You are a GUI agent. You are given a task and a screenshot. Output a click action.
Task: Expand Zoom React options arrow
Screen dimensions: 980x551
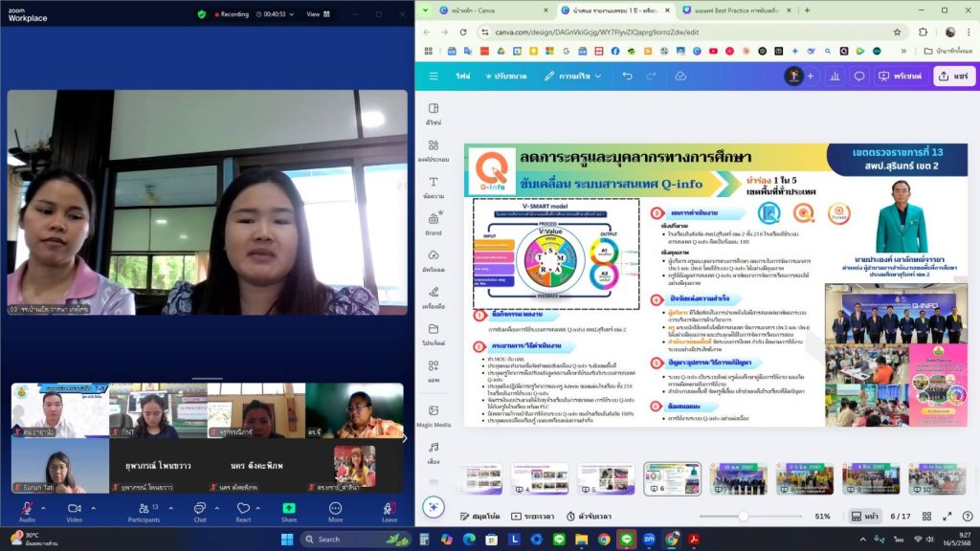pyautogui.click(x=258, y=509)
